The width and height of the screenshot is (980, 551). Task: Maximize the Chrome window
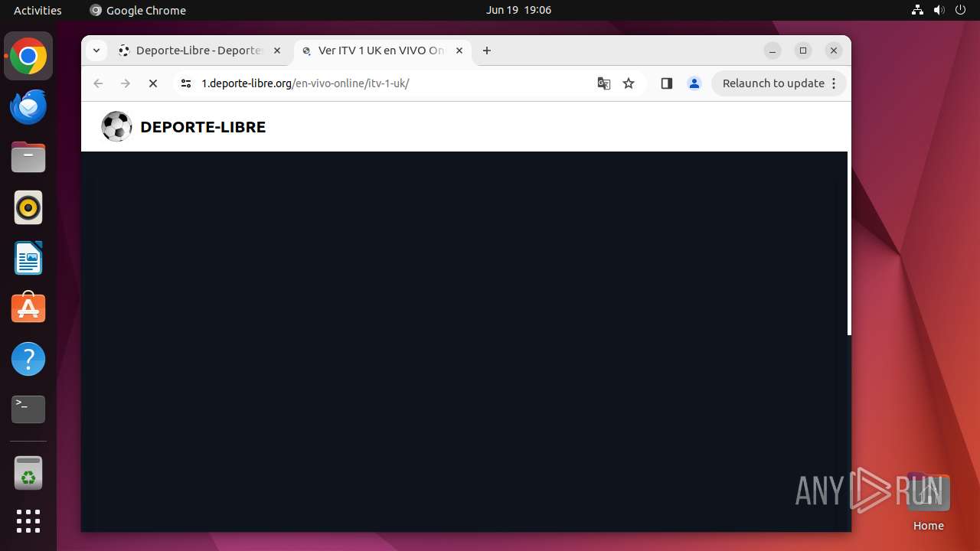click(x=803, y=51)
